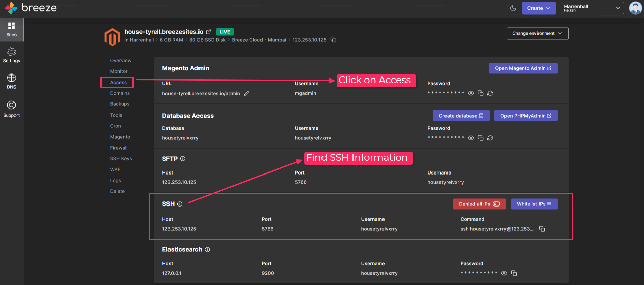Screen dimensions: 644x285
Task: Open site in new tab icon
Action: point(208,32)
